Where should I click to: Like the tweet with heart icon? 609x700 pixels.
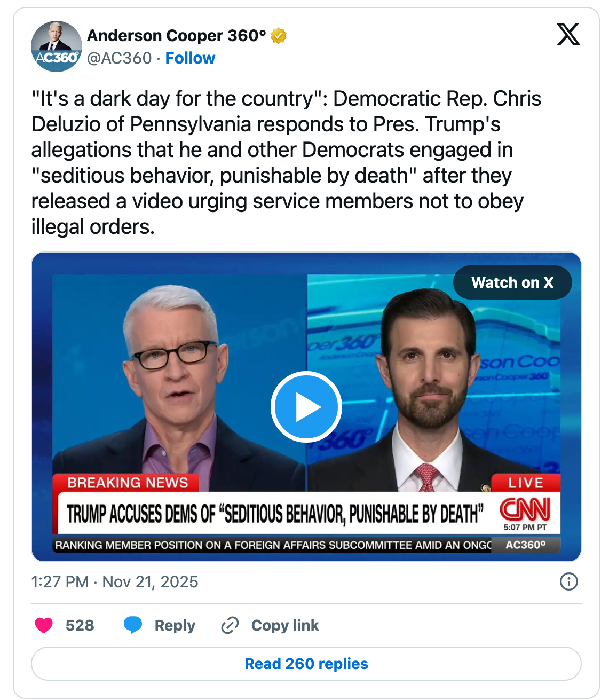[x=44, y=625]
